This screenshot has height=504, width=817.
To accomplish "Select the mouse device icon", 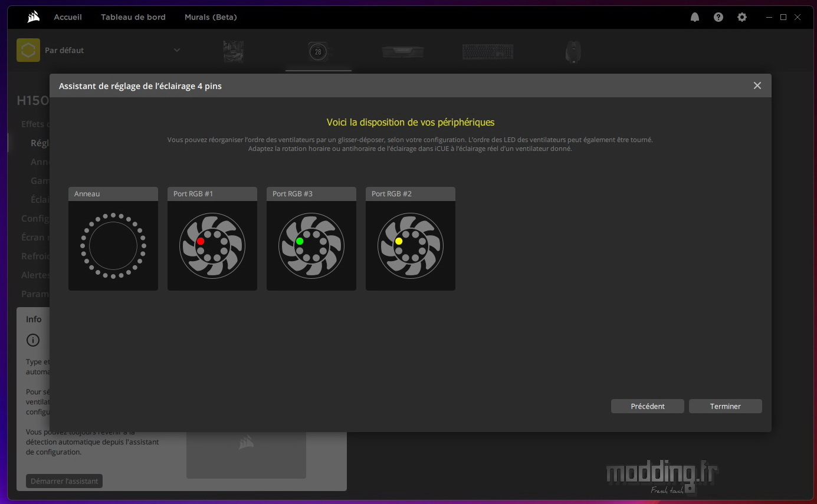I will click(x=573, y=51).
